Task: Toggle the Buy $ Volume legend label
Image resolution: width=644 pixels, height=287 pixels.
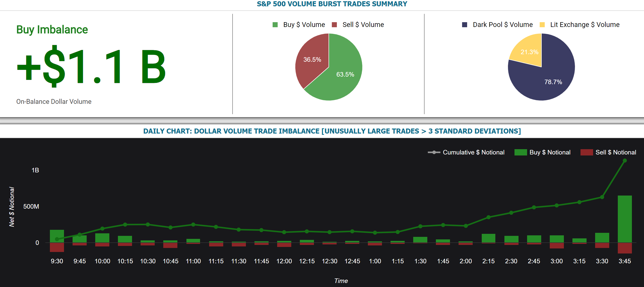Action: 304,25
